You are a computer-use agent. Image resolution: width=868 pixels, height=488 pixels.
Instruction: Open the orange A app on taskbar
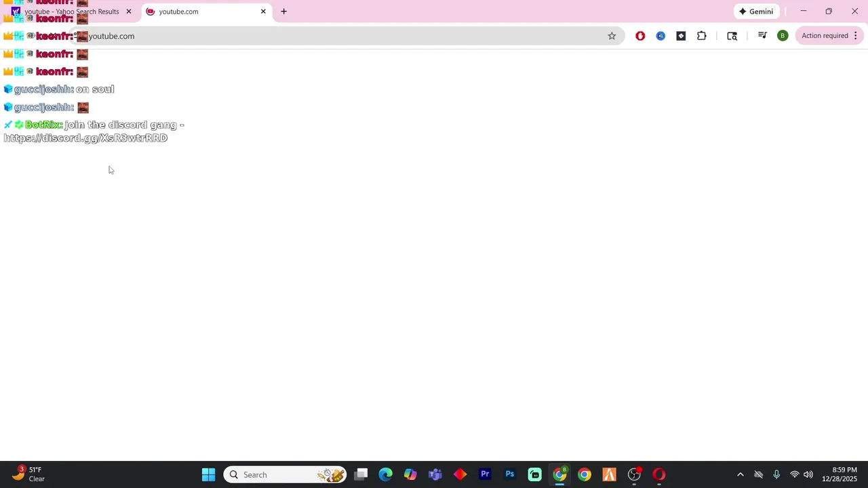(609, 474)
